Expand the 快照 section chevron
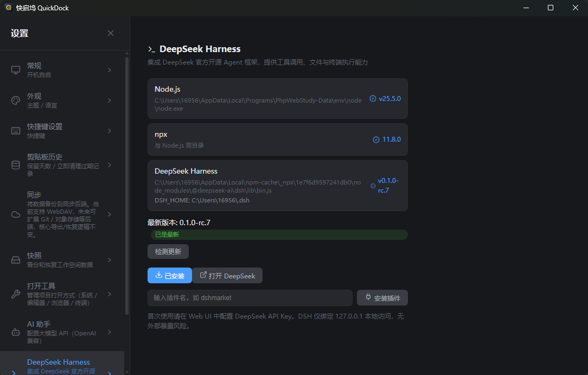Screen dimensions: 588x375 (x=110, y=260)
